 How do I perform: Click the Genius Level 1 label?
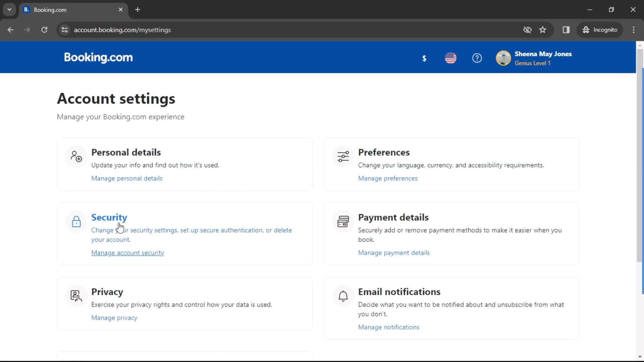(532, 63)
